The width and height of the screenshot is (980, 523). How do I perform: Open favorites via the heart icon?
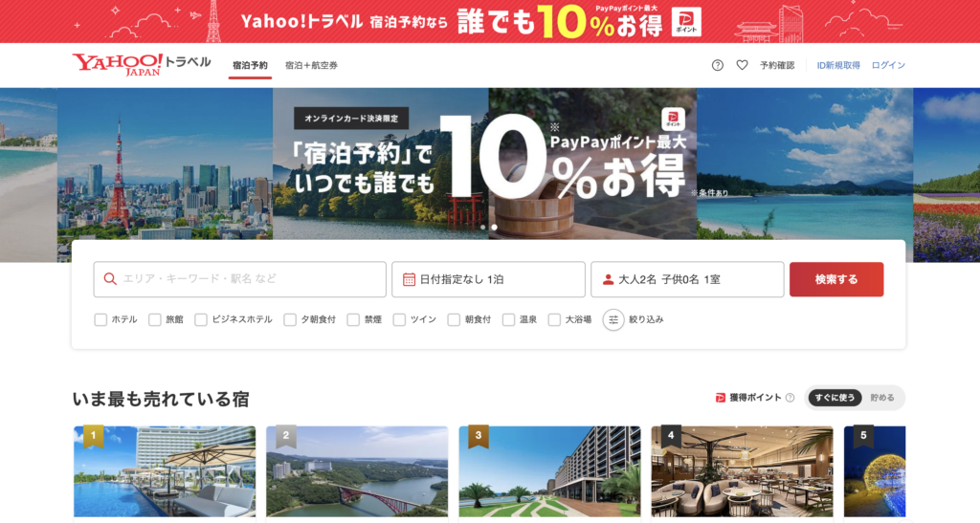[x=742, y=65]
